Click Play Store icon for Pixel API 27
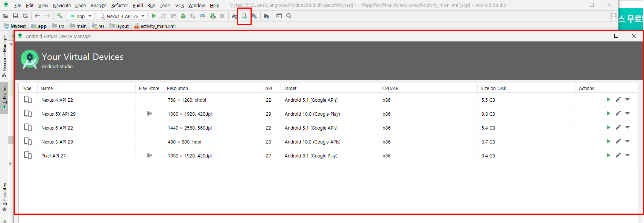Viewport: 644px width, 223px height. (150, 155)
